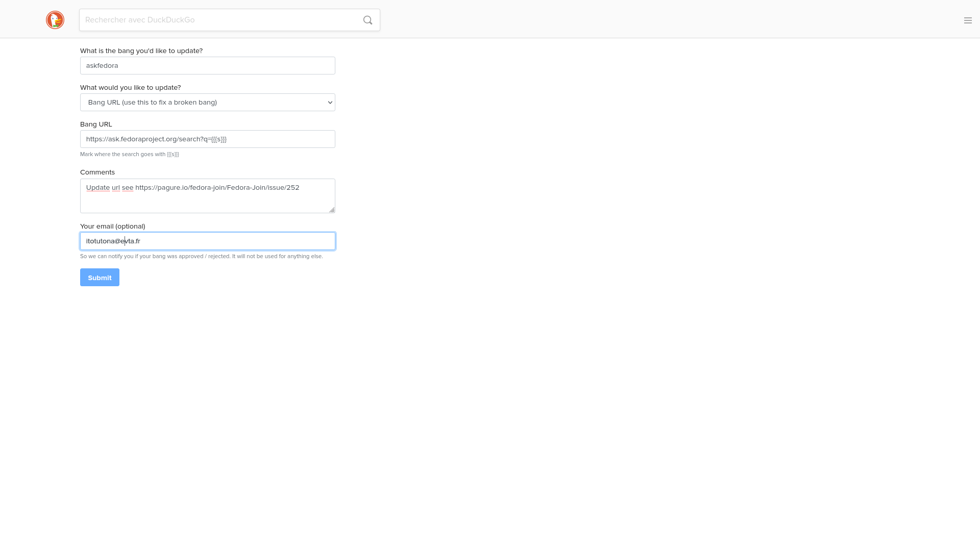Grab the Comments textarea resize handle

click(x=332, y=210)
